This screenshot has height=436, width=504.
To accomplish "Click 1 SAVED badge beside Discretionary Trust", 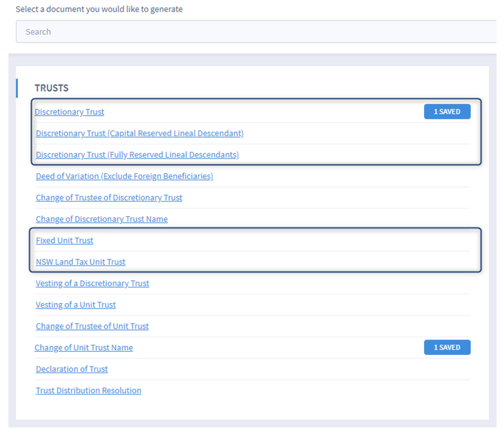I will (447, 111).
